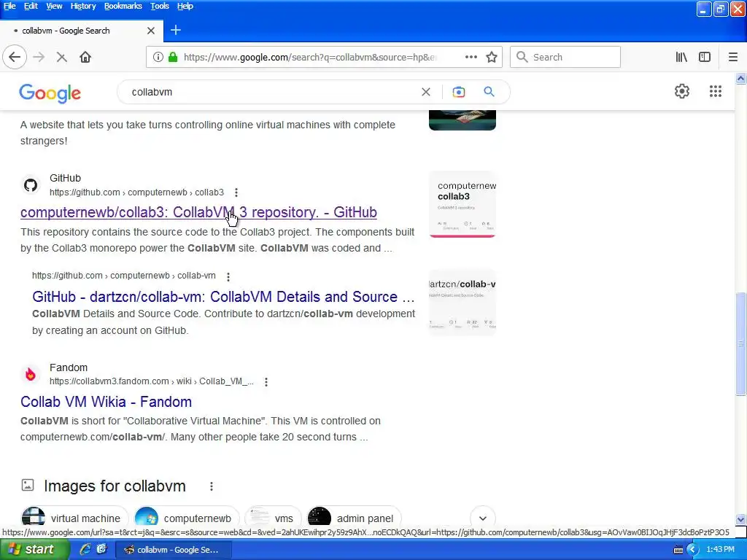Open the History menu
This screenshot has height=560, width=747.
point(83,6)
